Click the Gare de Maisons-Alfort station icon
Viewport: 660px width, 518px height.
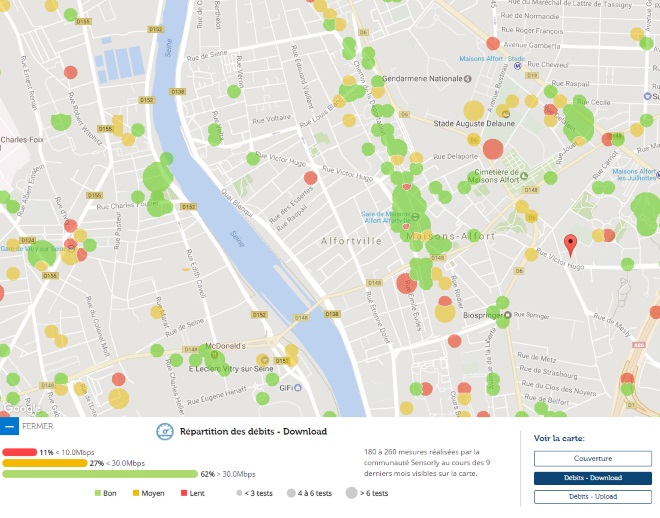click(415, 217)
